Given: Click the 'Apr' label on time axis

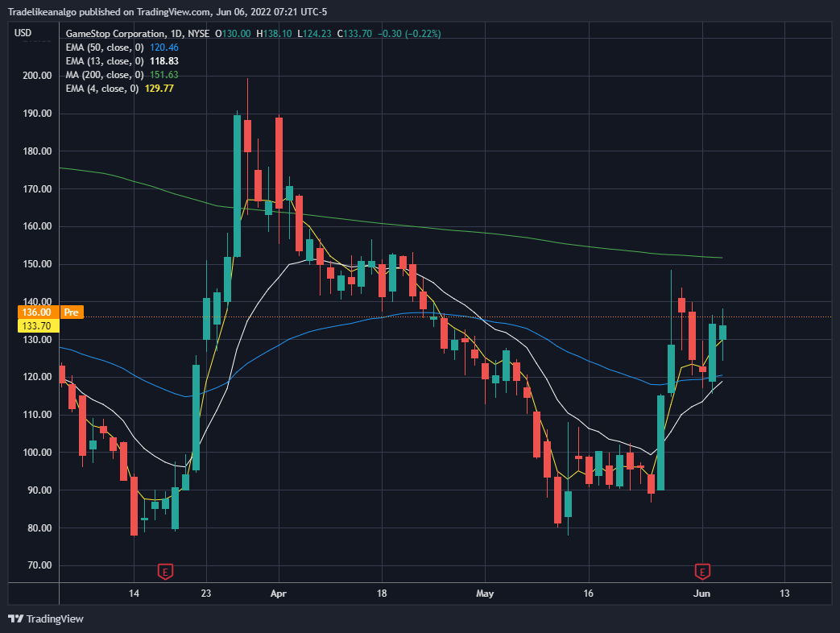Looking at the screenshot, I should coord(279,594).
